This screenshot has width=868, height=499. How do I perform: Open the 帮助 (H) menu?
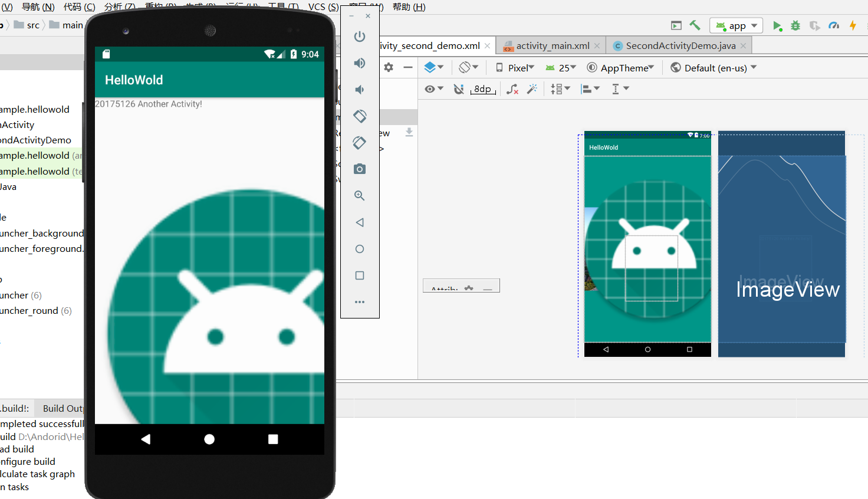coord(409,6)
